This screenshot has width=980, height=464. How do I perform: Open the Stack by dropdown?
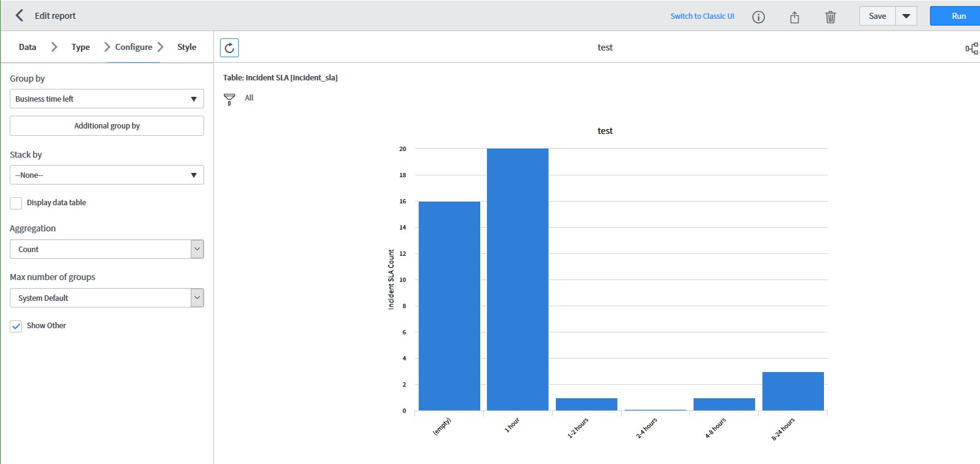107,175
